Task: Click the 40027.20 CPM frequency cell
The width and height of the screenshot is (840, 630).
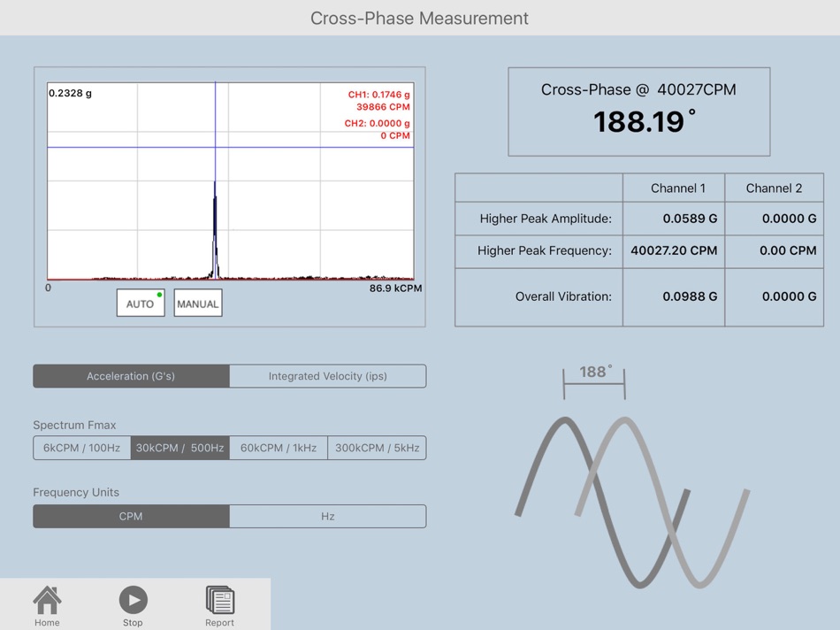Action: tap(674, 250)
